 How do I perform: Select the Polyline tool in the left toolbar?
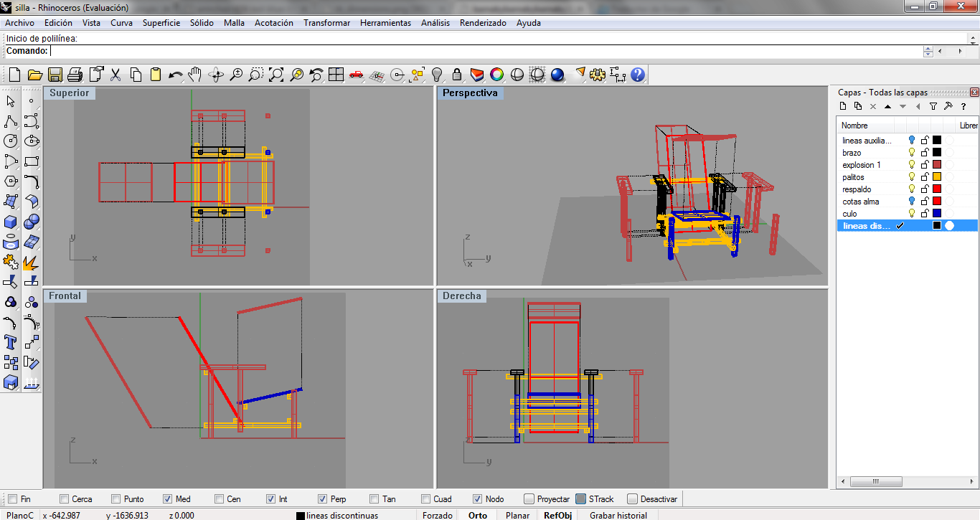point(11,121)
